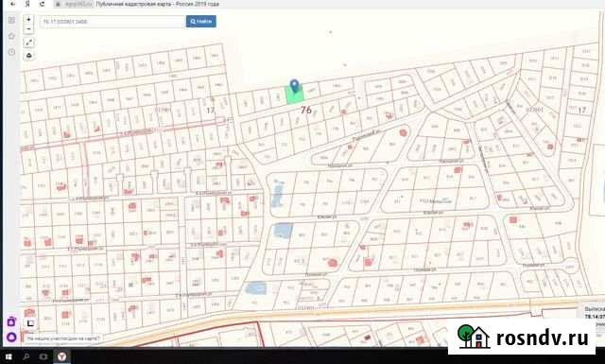
Task: Click the small square map control at bottom
Action: (30, 323)
